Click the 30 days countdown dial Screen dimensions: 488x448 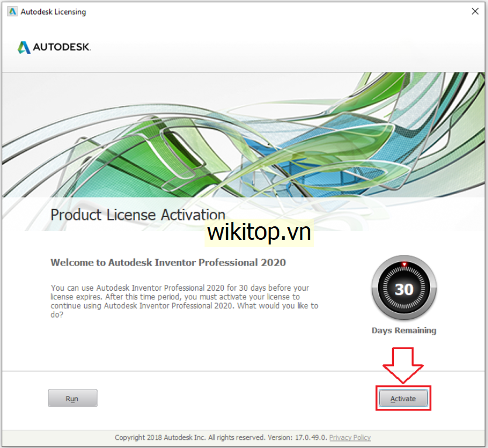click(404, 288)
